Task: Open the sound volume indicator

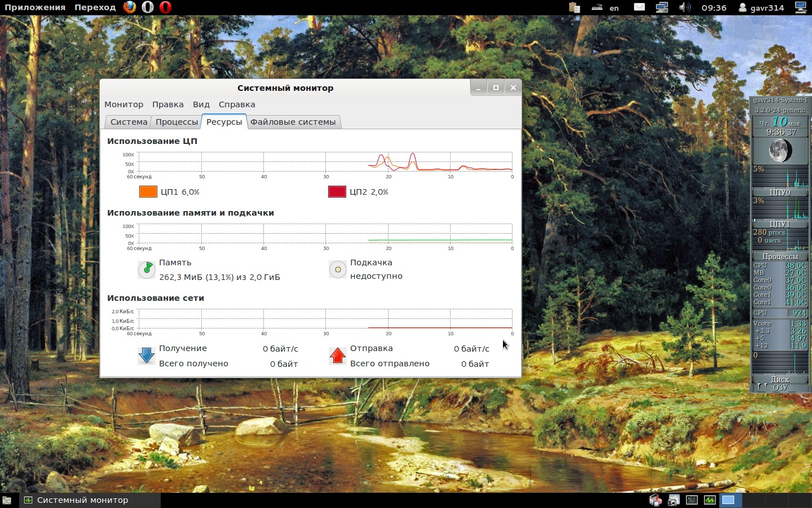Action: pos(685,7)
